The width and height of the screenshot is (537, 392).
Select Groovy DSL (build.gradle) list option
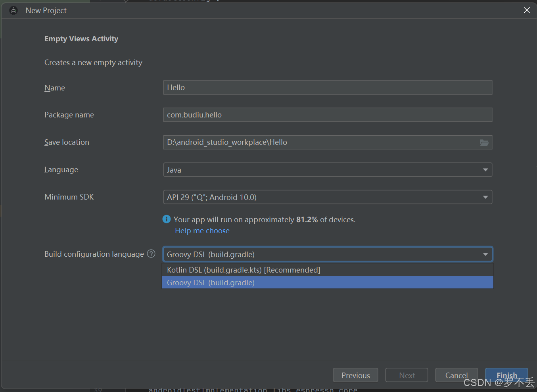(328, 282)
